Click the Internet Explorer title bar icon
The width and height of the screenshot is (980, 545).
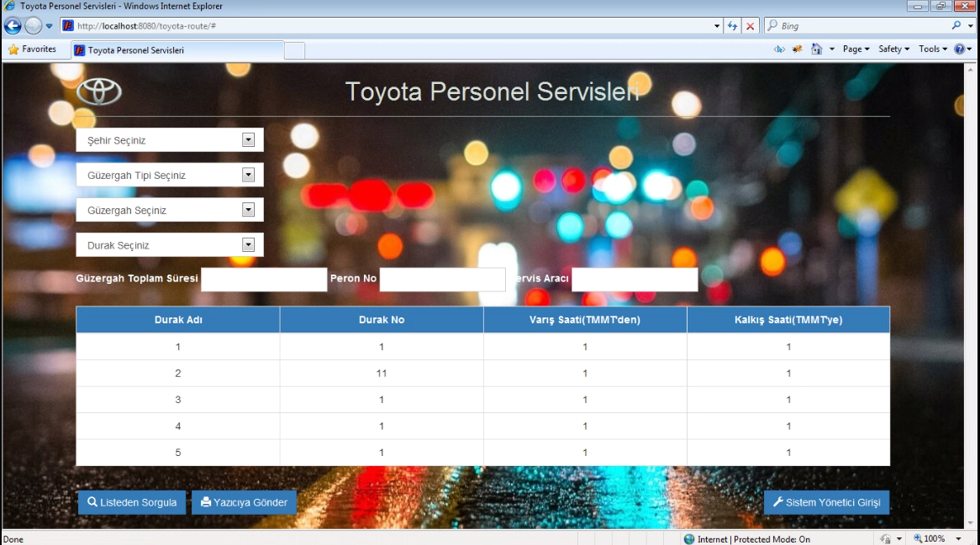[9, 6]
